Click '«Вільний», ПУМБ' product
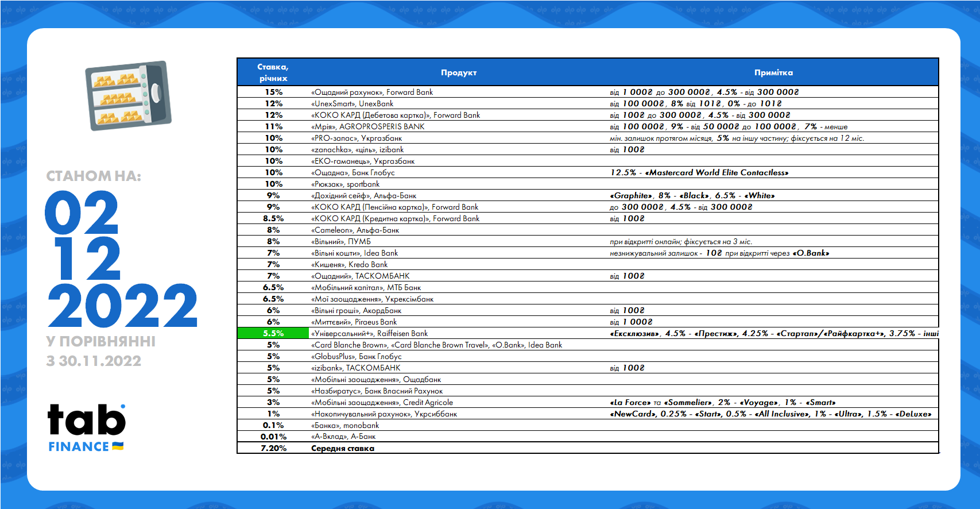 (341, 241)
